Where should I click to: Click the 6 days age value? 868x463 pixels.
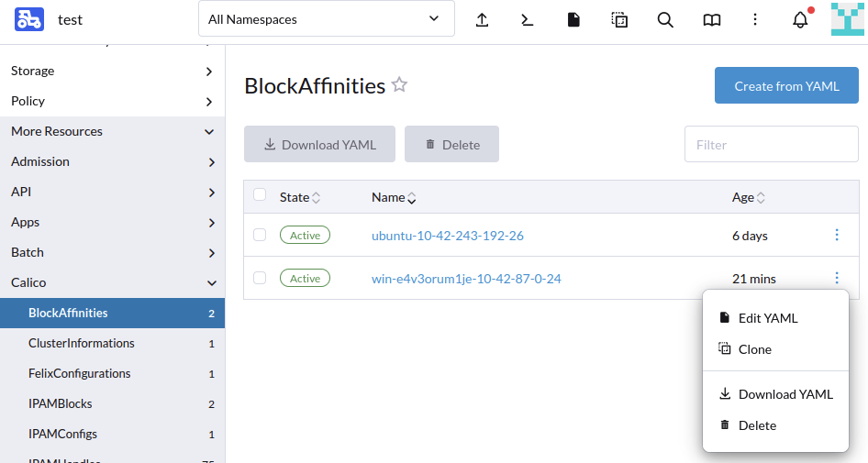(750, 236)
